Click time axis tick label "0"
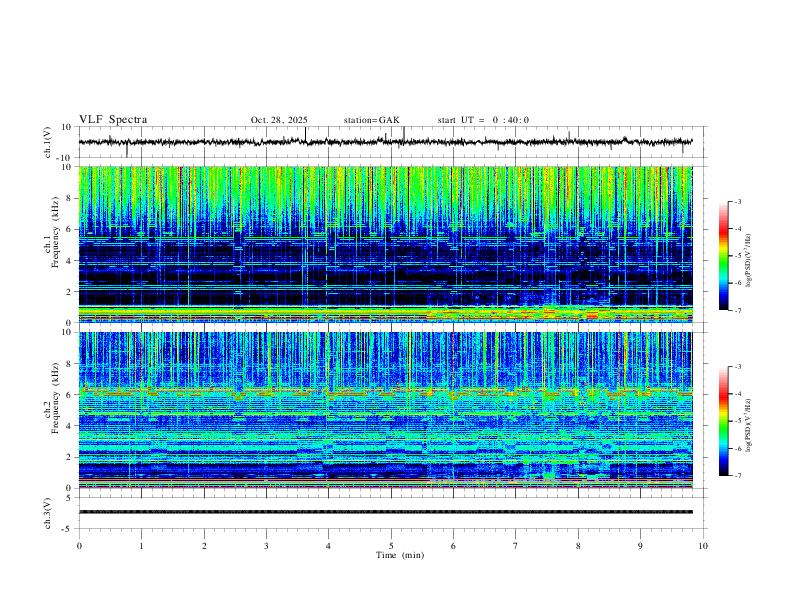Viewport: 792px width, 612px height. coord(79,546)
